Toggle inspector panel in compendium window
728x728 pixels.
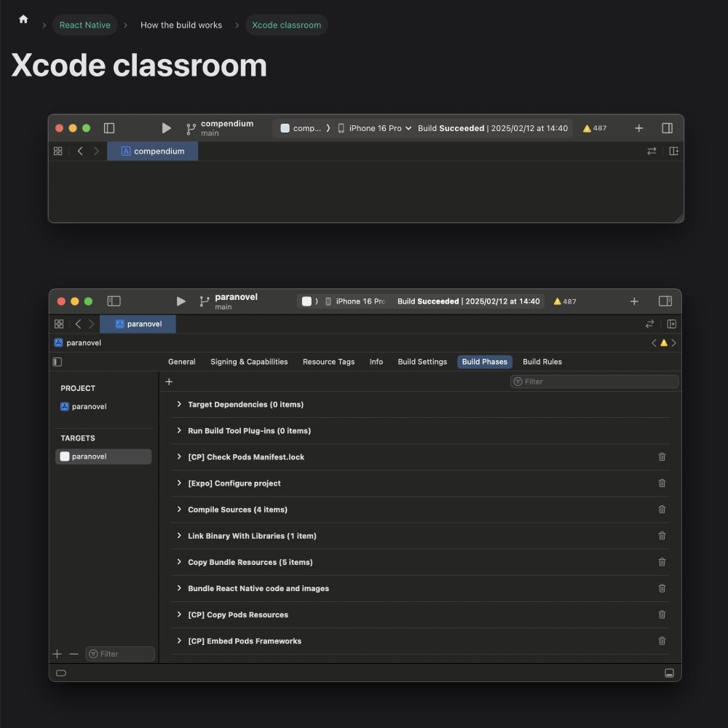tap(667, 128)
